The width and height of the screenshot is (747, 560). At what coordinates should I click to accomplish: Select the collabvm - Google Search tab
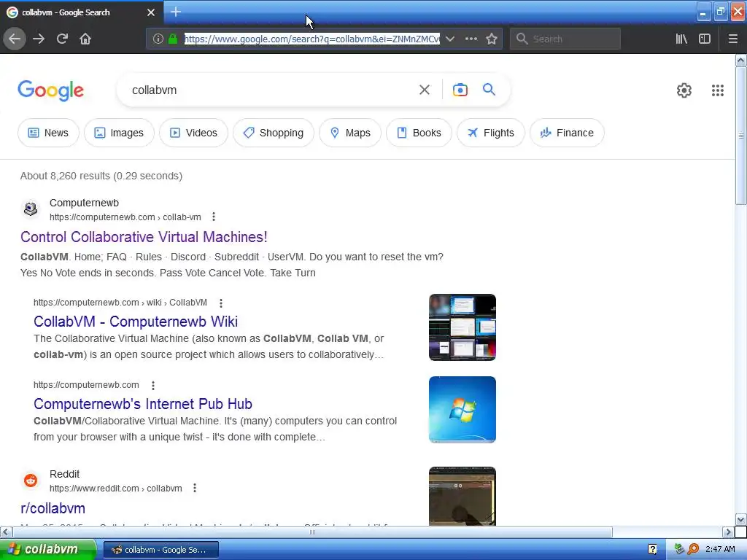(81, 12)
